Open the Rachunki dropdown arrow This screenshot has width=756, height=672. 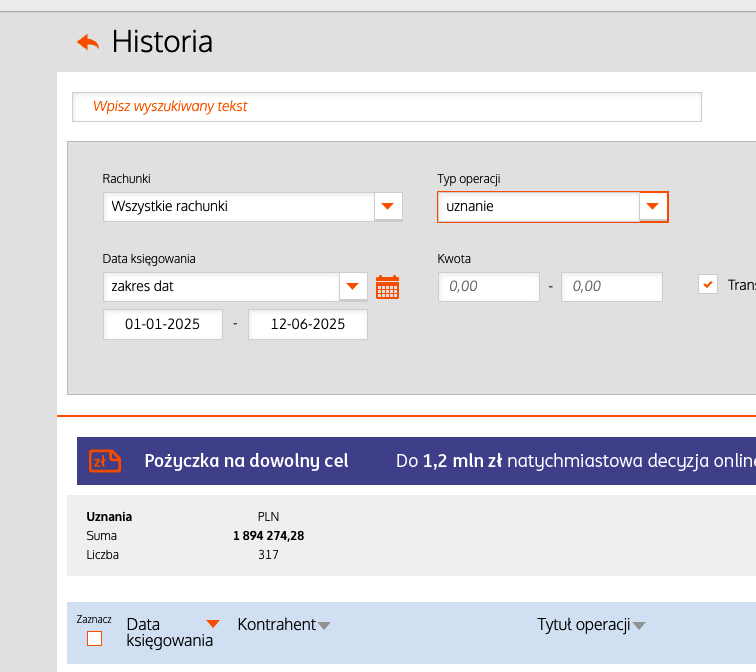(x=388, y=206)
